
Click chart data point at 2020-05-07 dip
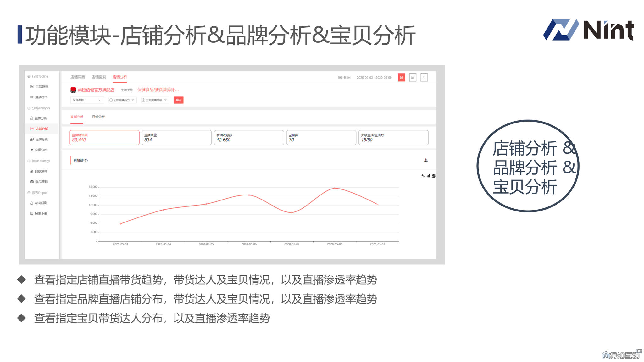292,213
